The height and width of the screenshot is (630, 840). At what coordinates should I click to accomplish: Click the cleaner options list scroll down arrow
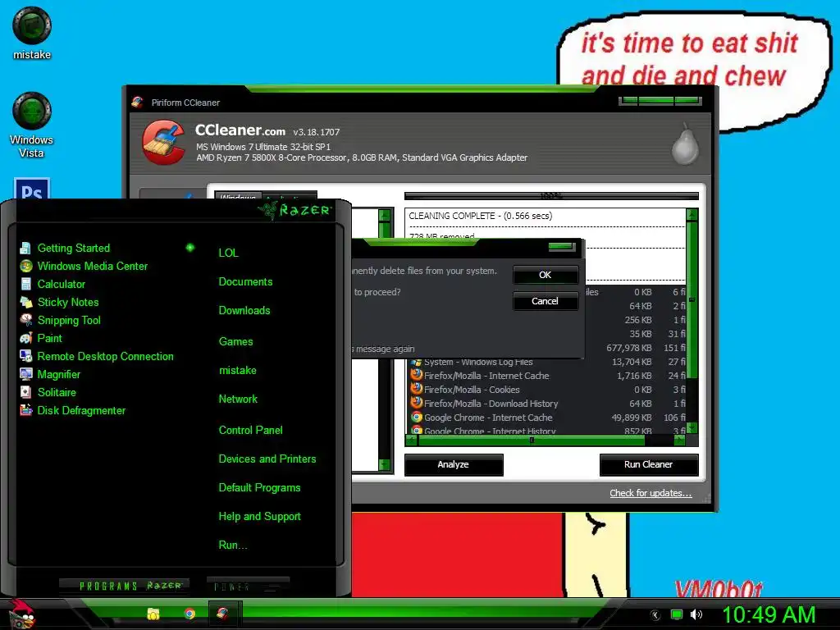tap(384, 464)
